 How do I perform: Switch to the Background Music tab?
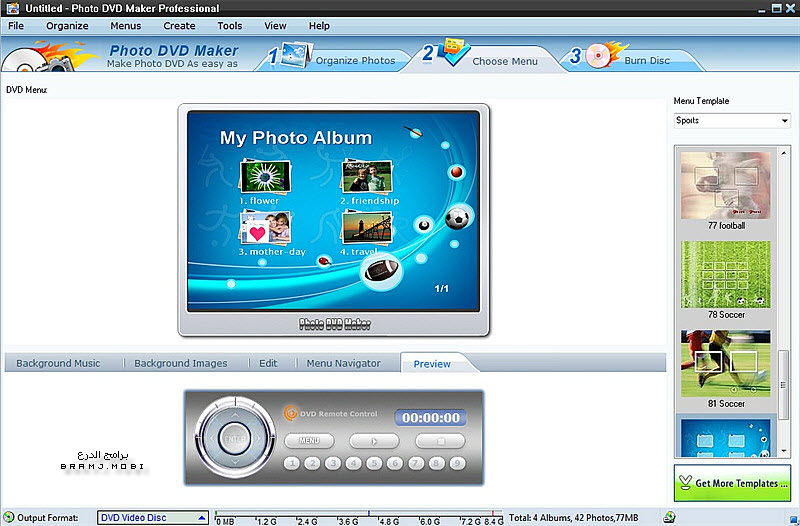click(58, 363)
